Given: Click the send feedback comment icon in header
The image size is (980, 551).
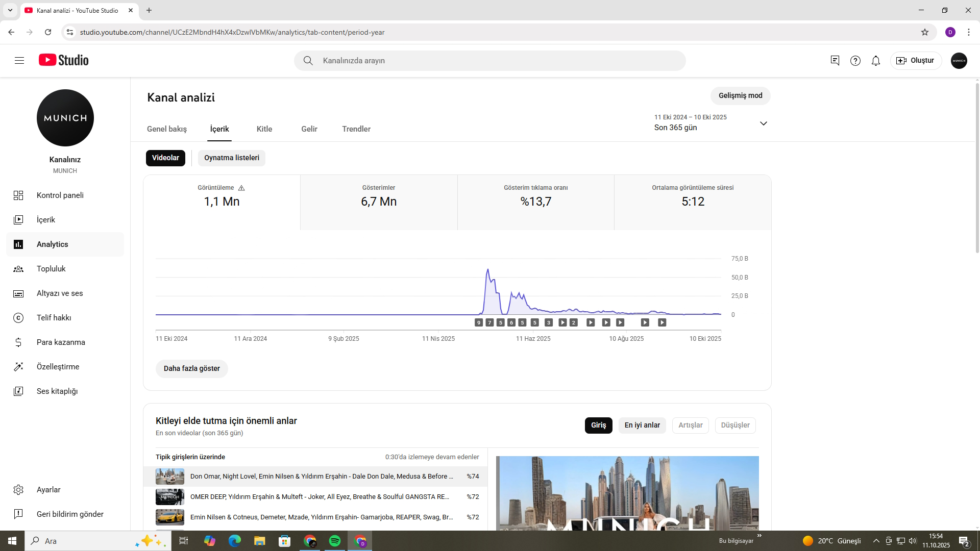Looking at the screenshot, I should coord(835,61).
